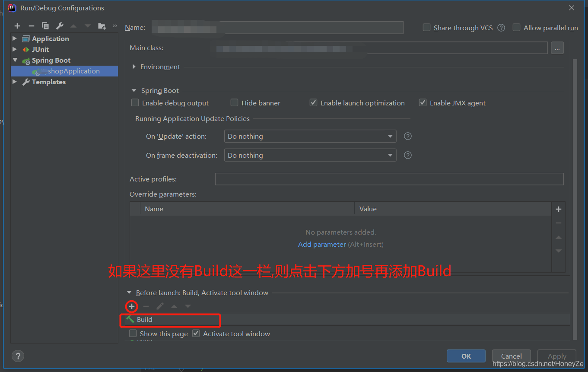Image resolution: width=588 pixels, height=372 pixels.
Task: Enable debug output checkbox
Action: (x=135, y=103)
